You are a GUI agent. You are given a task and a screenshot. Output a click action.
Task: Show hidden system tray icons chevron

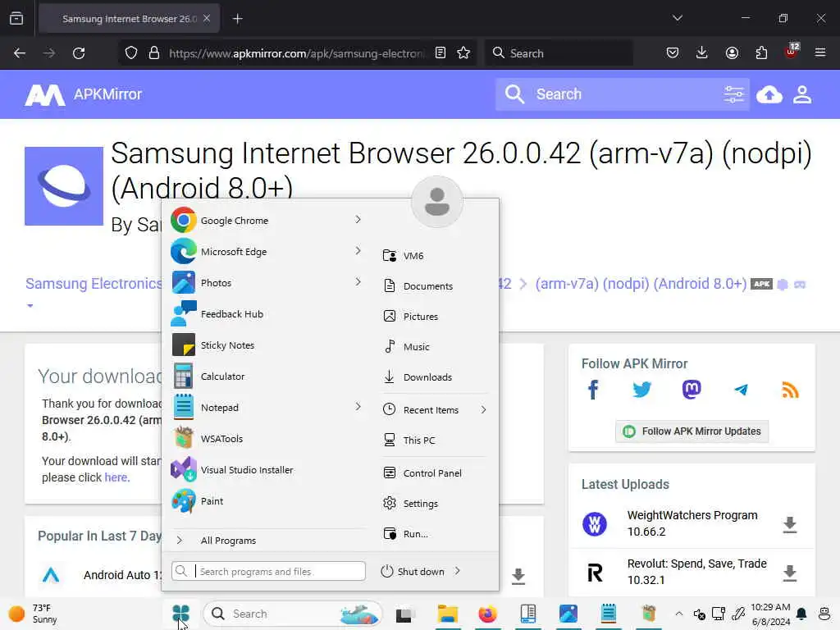[678, 614]
